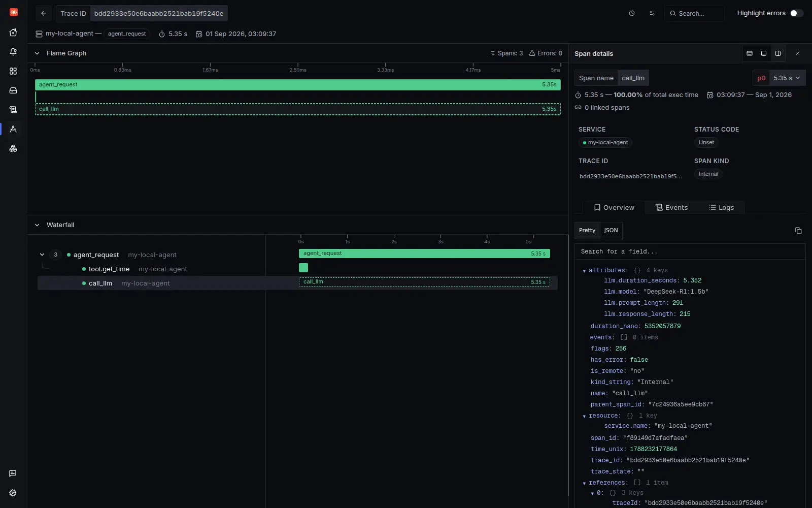Collapse the Waterfall section

(x=37, y=225)
